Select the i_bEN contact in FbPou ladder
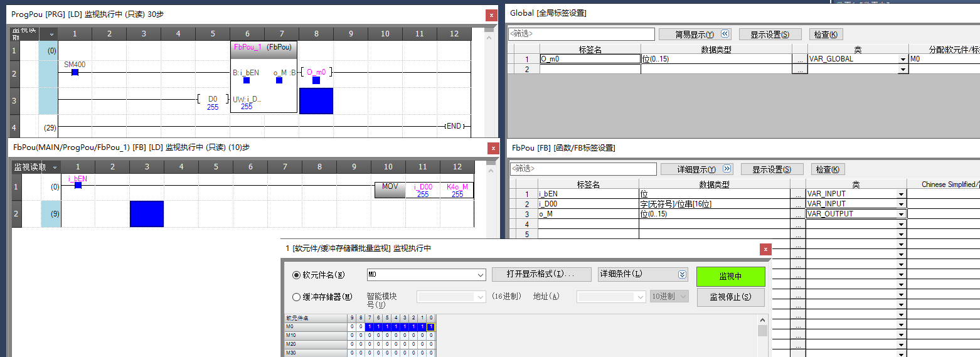980x357 pixels. 78,184
